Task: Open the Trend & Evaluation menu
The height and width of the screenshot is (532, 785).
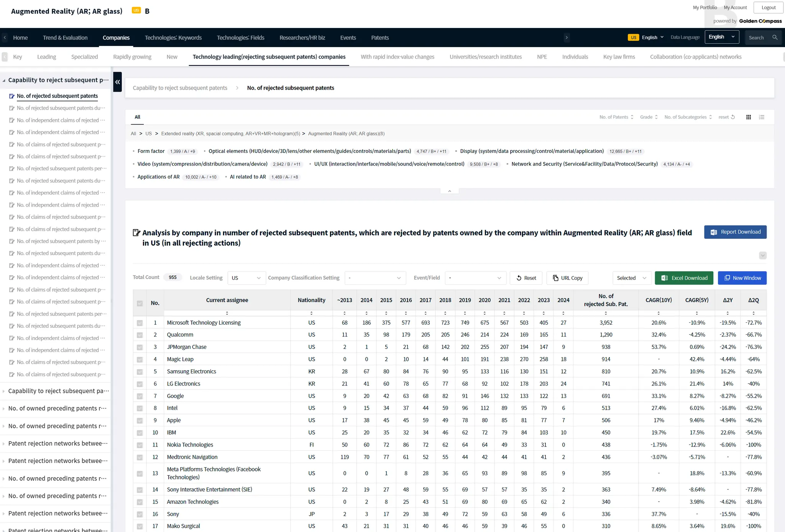Action: coord(65,38)
